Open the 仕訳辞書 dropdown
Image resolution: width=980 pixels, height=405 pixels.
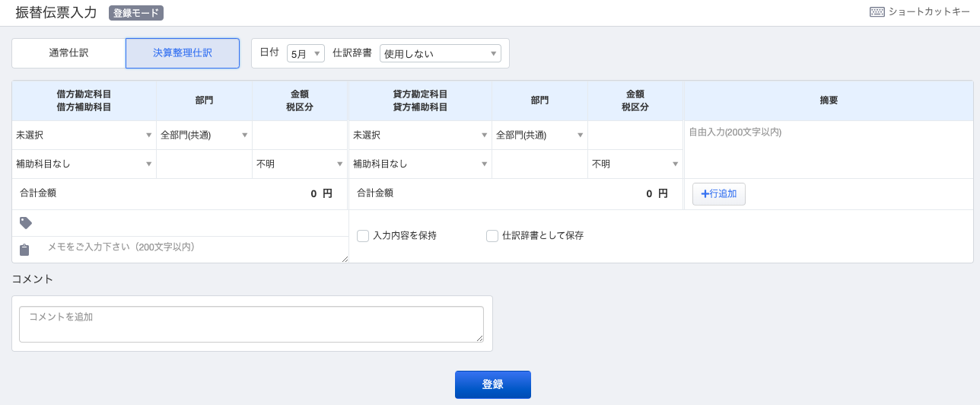[x=441, y=53]
